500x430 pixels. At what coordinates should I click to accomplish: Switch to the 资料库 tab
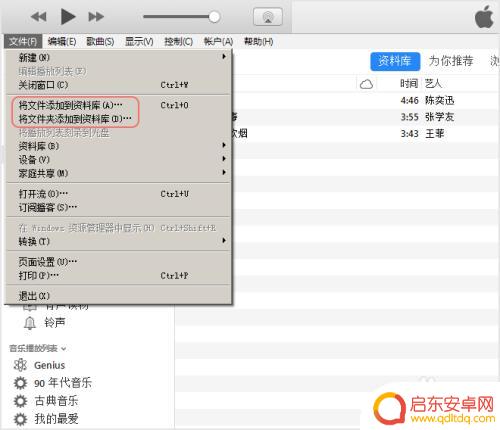[395, 61]
